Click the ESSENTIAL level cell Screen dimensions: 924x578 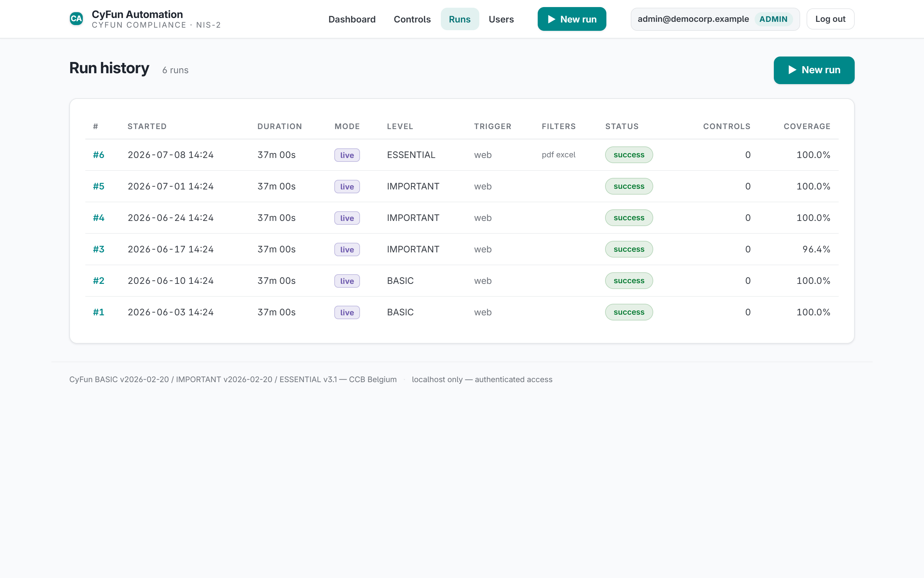411,155
